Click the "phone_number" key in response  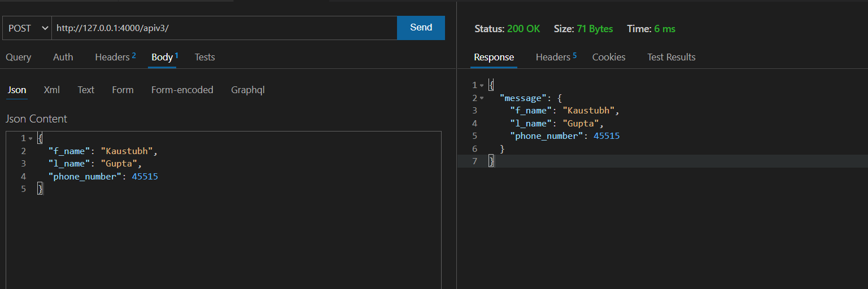point(547,136)
